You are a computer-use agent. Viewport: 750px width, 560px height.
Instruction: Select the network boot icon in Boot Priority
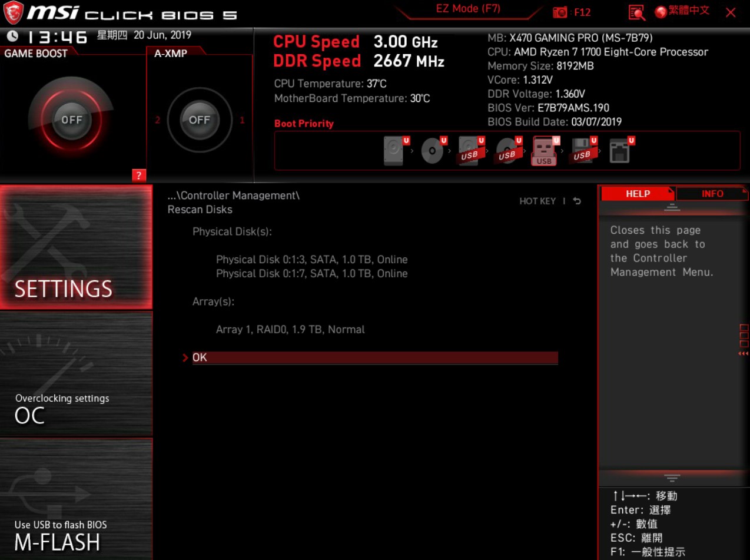[x=620, y=150]
